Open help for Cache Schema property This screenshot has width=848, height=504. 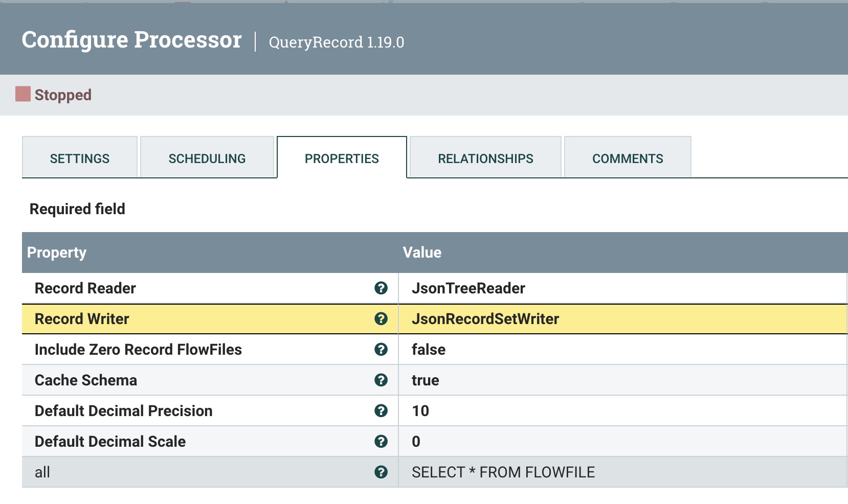click(x=380, y=380)
